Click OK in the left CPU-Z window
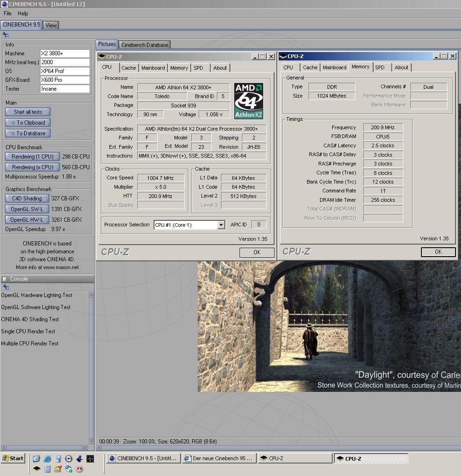The width and height of the screenshot is (461, 476). coord(257,252)
